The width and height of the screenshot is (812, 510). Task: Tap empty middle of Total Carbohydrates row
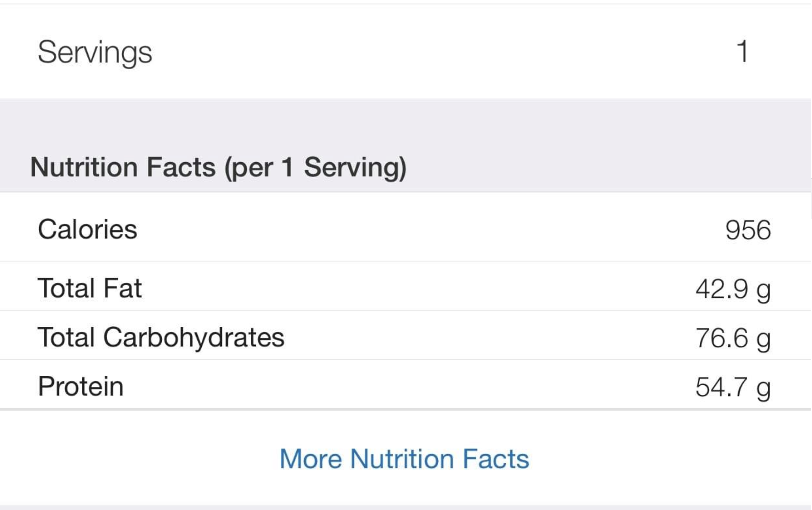click(473, 337)
